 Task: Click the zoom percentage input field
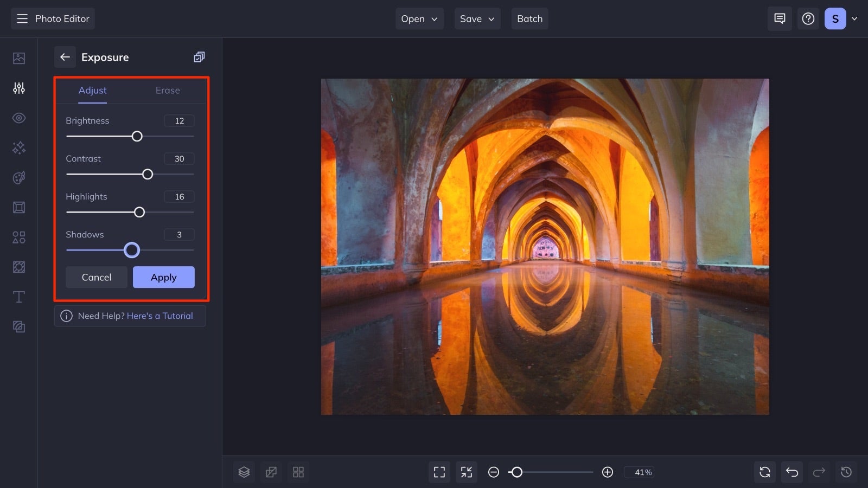640,472
